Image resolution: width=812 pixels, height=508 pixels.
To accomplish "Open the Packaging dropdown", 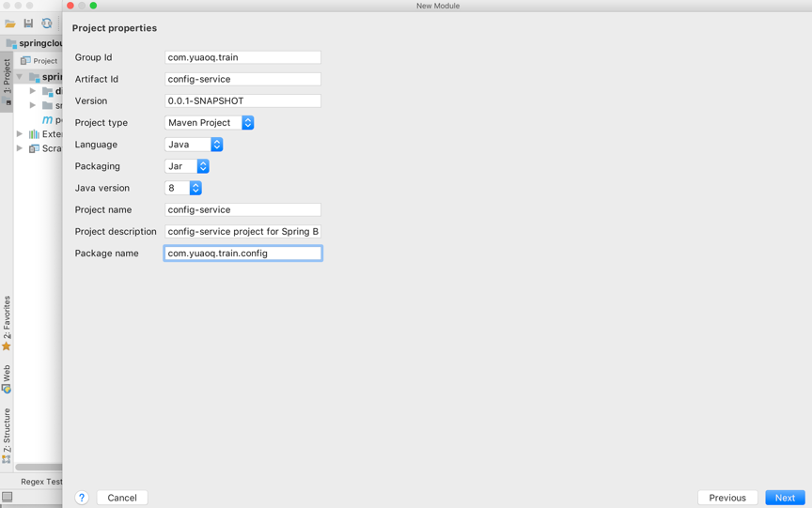I will click(187, 166).
